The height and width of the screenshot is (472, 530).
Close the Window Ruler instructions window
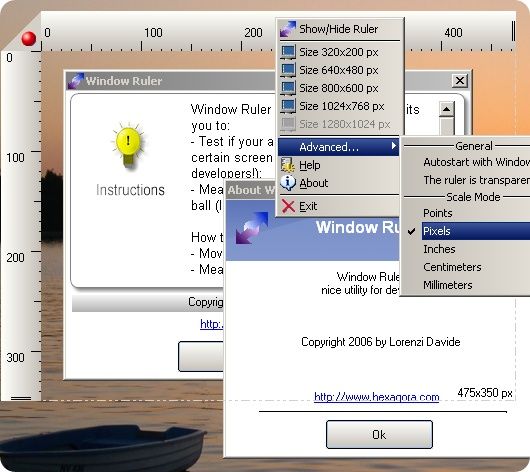tap(460, 81)
